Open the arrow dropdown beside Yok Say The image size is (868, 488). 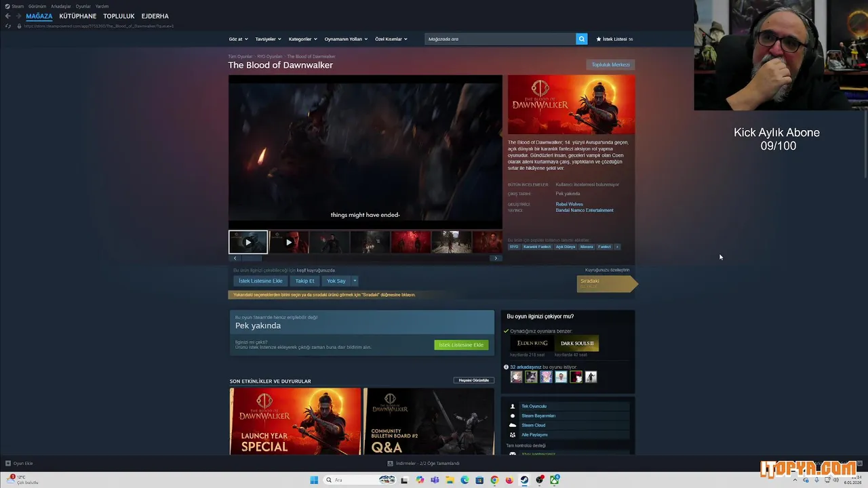pyautogui.click(x=354, y=281)
